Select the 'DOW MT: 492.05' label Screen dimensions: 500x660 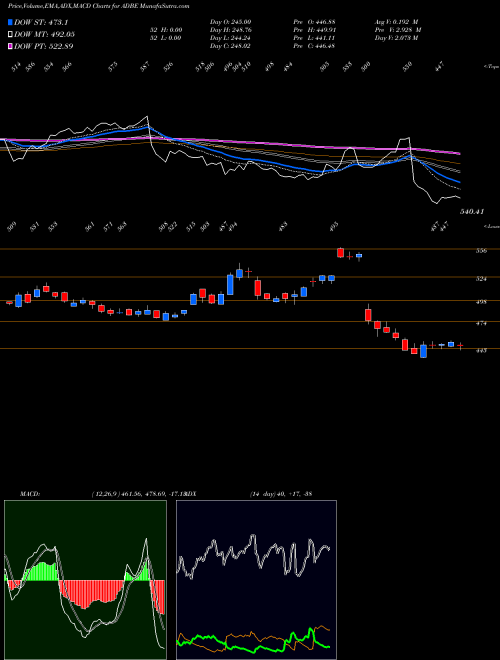(45, 34)
